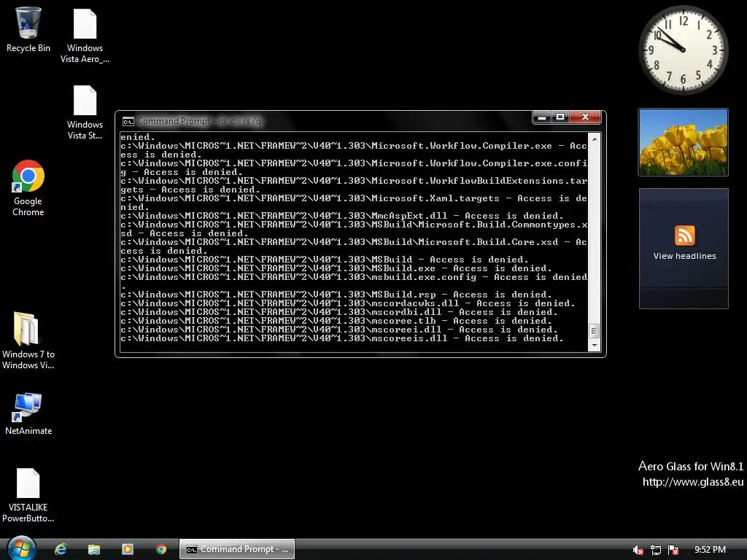Screen dimensions: 747x560
Task: Click the Start orb button
Action: point(22,549)
